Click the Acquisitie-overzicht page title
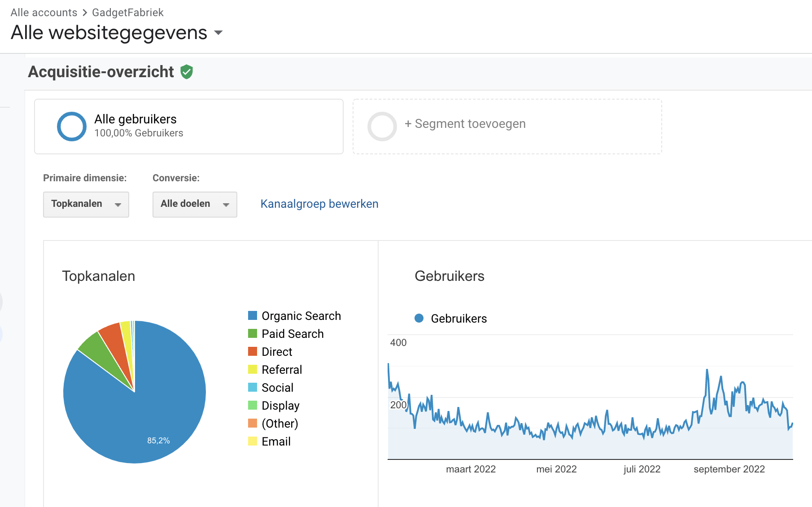812x507 pixels. point(101,72)
